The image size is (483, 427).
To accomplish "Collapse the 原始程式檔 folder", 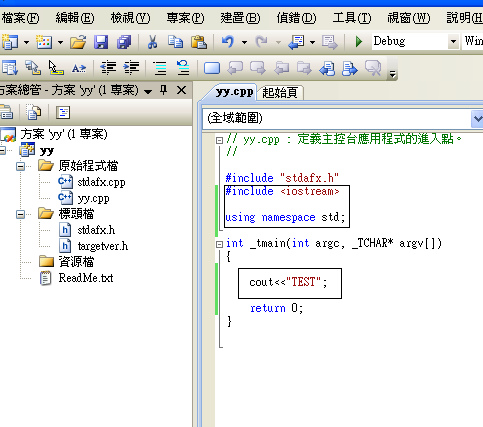I will pyautogui.click(x=21, y=166).
